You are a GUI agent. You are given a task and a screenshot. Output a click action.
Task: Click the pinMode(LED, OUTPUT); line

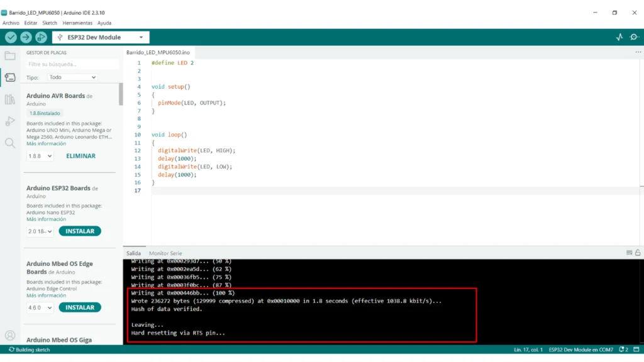click(192, 102)
